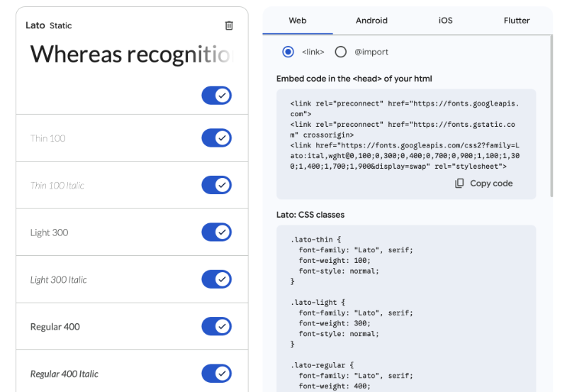This screenshot has height=392, width=567.
Task: Click the 'font-weight: 100;' line
Action: [335, 260]
